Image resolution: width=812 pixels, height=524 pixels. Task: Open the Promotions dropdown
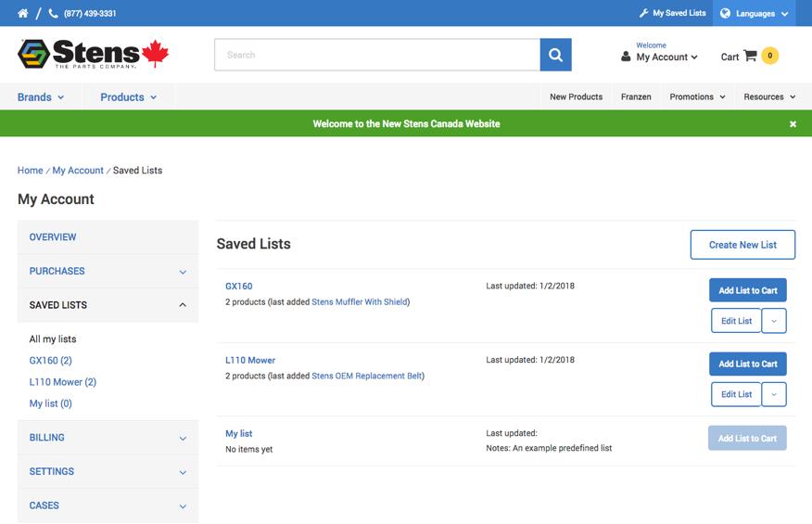[x=698, y=97]
